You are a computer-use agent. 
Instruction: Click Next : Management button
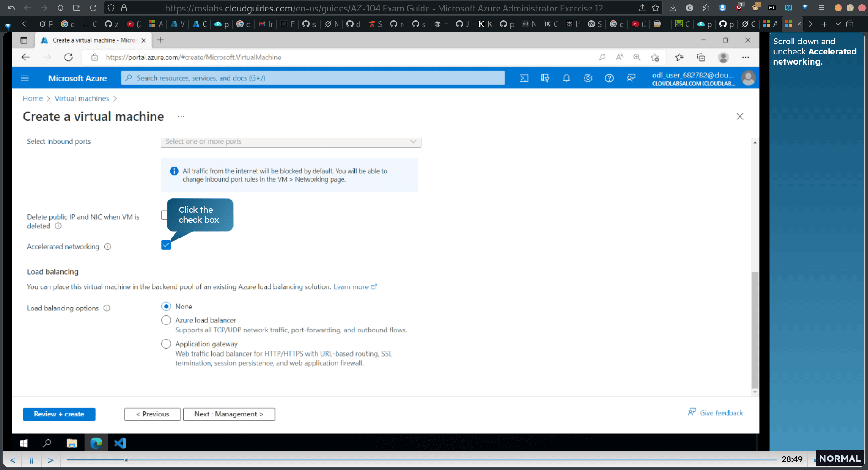click(x=229, y=414)
